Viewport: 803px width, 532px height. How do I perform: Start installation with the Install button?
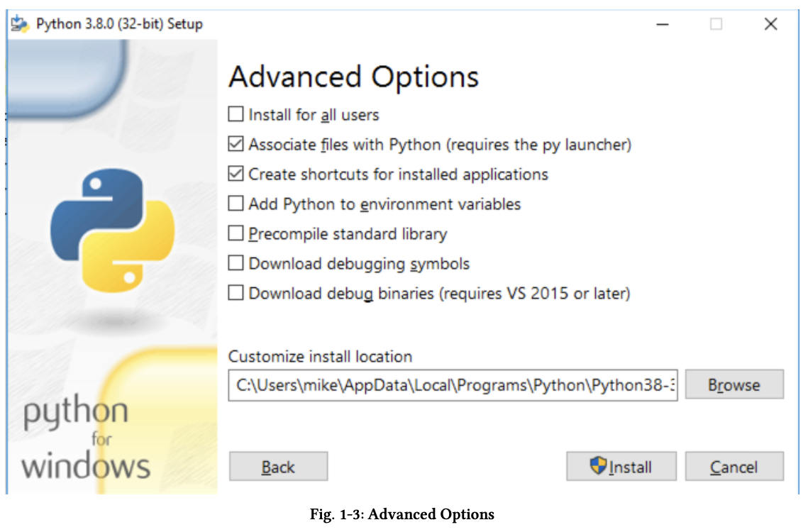621,467
